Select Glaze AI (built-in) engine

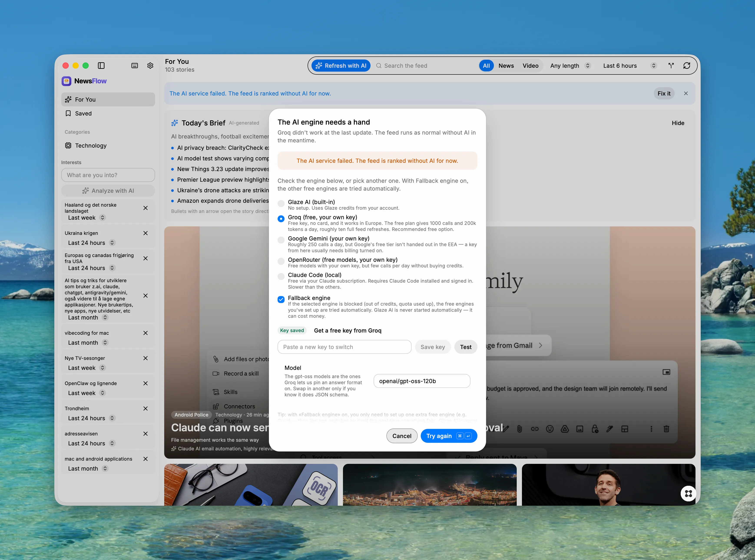tap(281, 203)
